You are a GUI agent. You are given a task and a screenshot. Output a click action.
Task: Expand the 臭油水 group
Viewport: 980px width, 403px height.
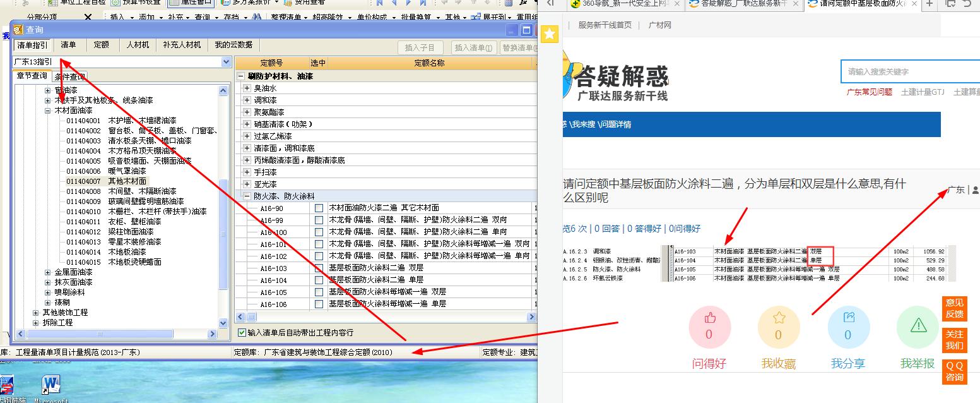click(x=247, y=88)
